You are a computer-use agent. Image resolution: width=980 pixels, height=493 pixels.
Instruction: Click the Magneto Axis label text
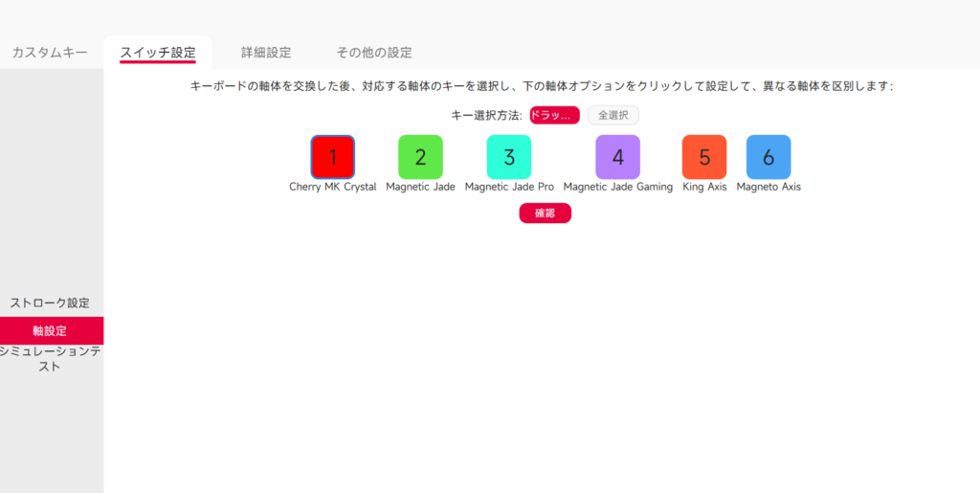click(768, 188)
